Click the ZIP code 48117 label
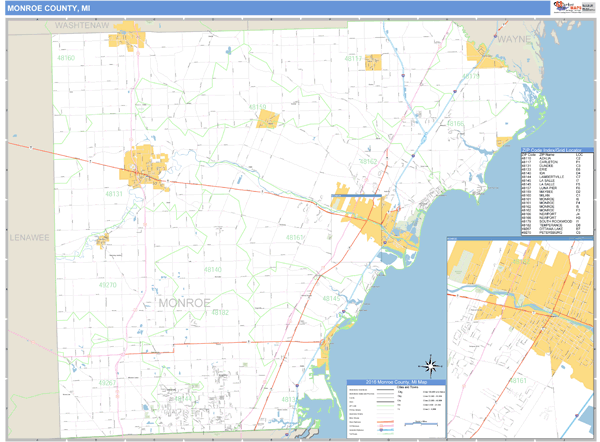This screenshot has height=442, width=600. pyautogui.click(x=353, y=59)
